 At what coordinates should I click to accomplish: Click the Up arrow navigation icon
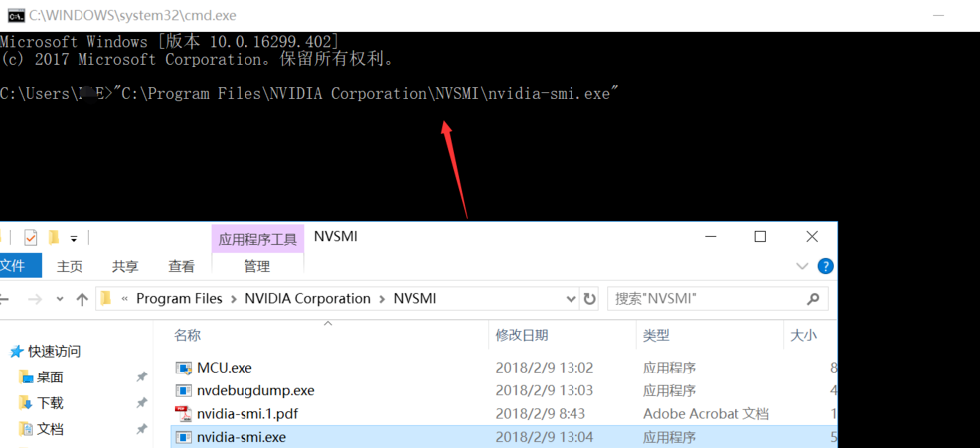click(82, 299)
